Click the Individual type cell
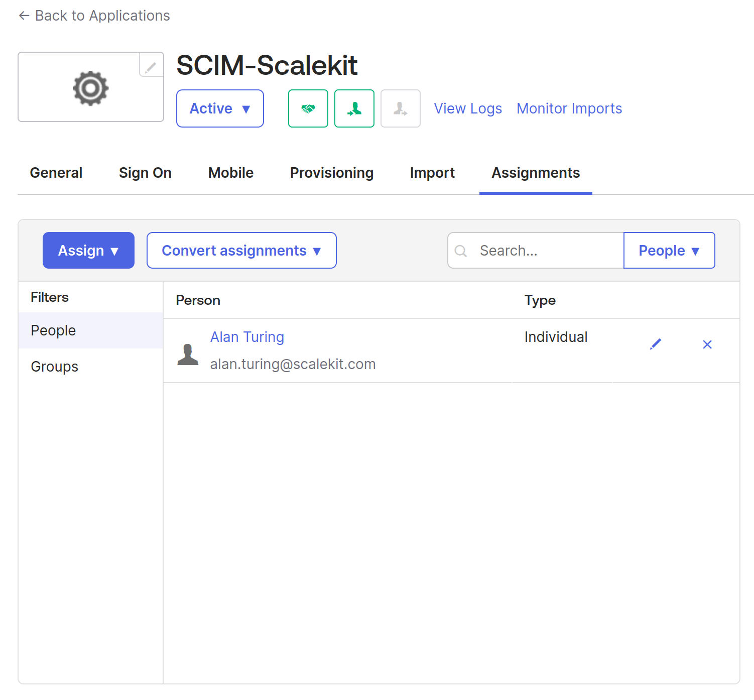754x700 pixels. tap(556, 337)
